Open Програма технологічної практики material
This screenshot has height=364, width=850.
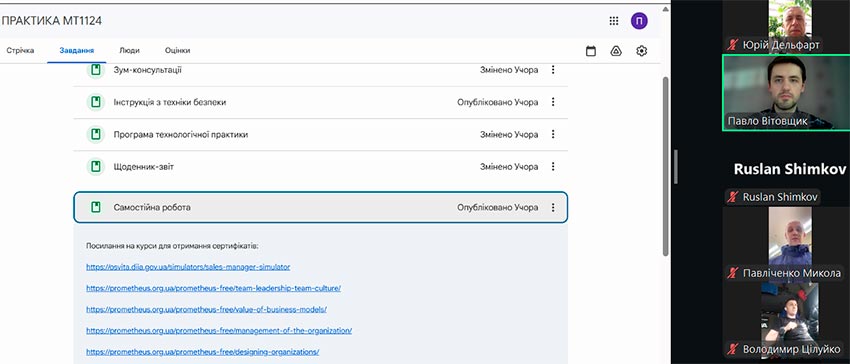(x=320, y=135)
